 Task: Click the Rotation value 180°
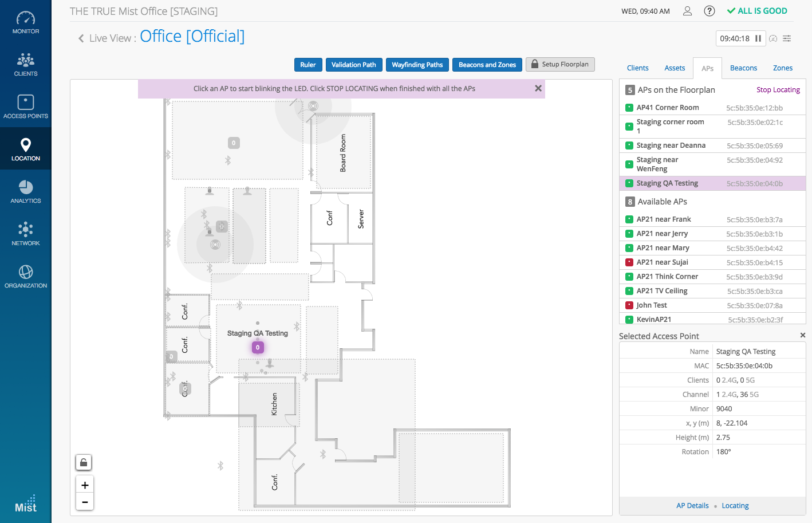coord(724,452)
